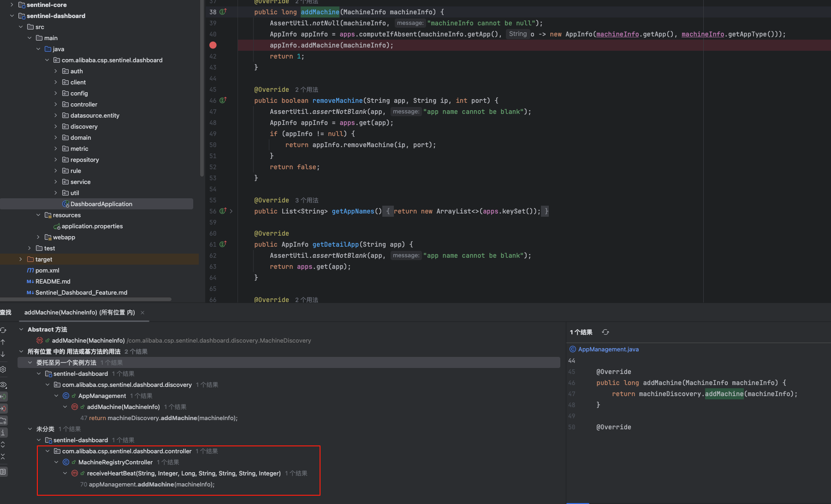Select the addMachine(MachineInfo) find results tab

click(79, 313)
